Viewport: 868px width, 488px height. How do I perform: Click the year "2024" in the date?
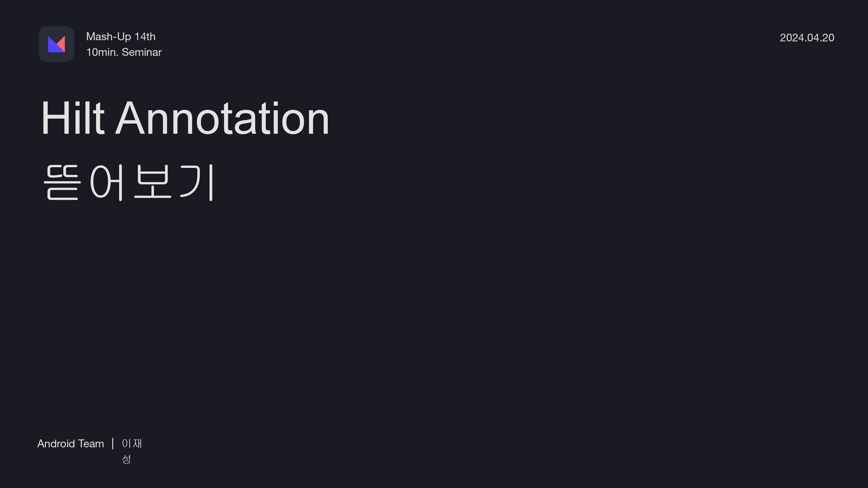tap(792, 38)
